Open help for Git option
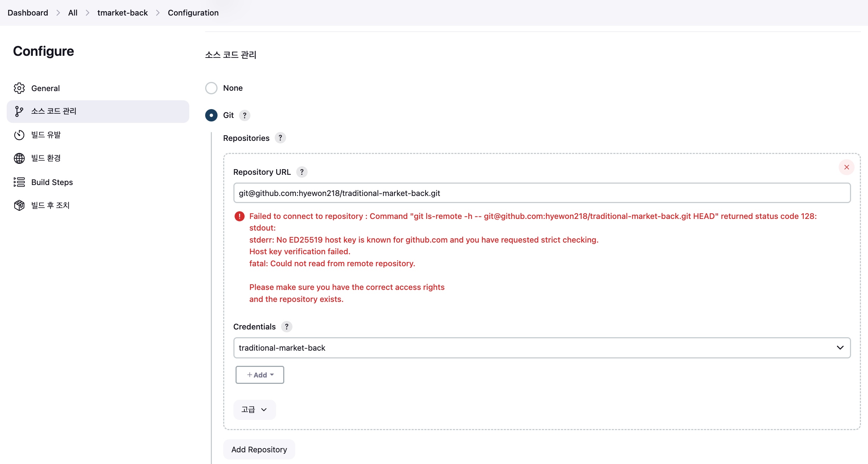The image size is (868, 464). pos(245,115)
